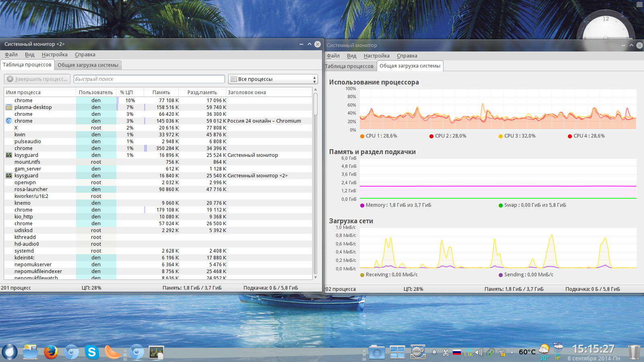The image size is (644, 362).
Task: Open the trash bin on the panel
Action: point(634,352)
